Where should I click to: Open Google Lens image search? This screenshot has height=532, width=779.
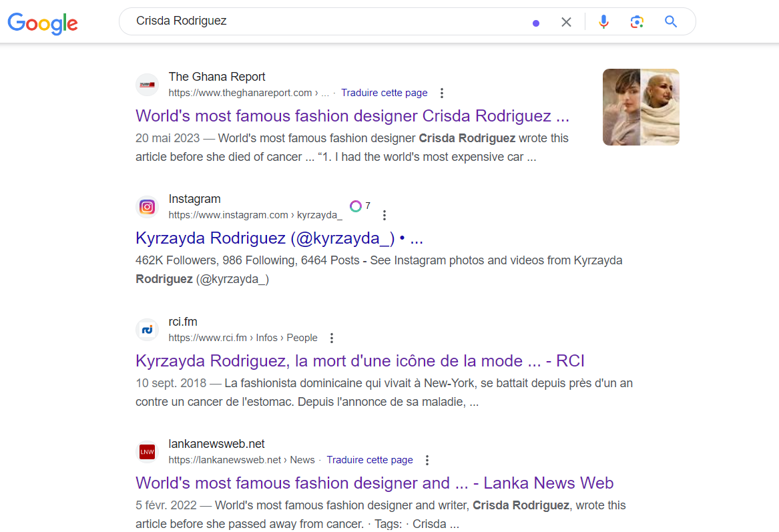(637, 22)
